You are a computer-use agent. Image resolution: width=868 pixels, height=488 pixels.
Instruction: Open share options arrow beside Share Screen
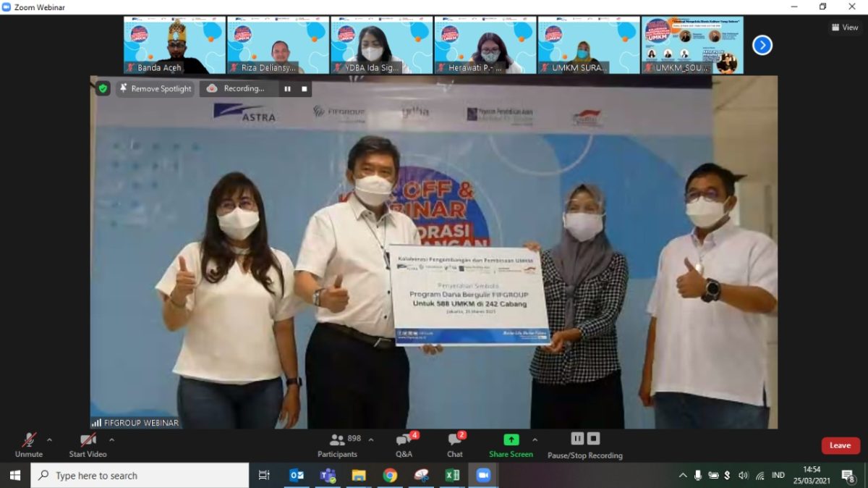pos(535,439)
